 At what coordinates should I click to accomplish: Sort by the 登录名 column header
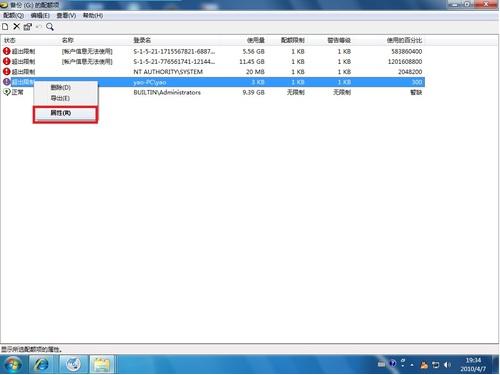click(x=142, y=40)
